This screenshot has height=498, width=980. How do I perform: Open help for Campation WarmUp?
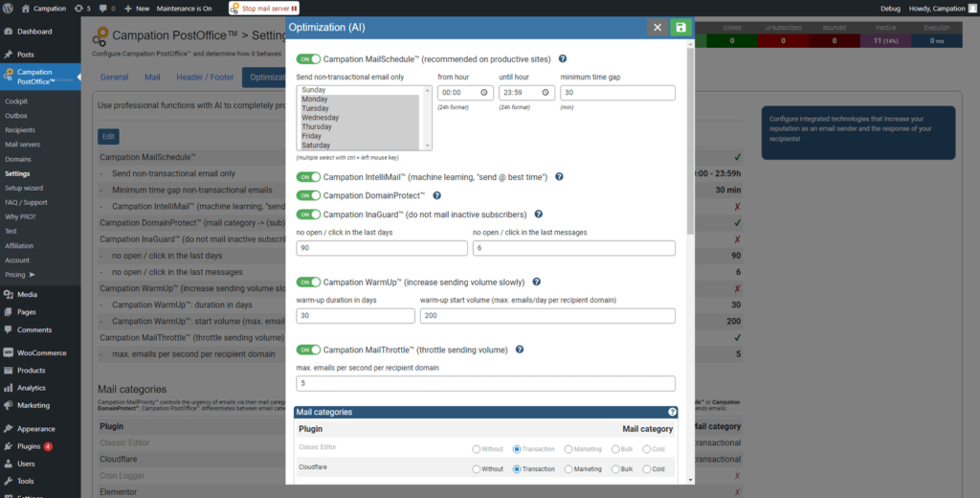[x=536, y=282]
